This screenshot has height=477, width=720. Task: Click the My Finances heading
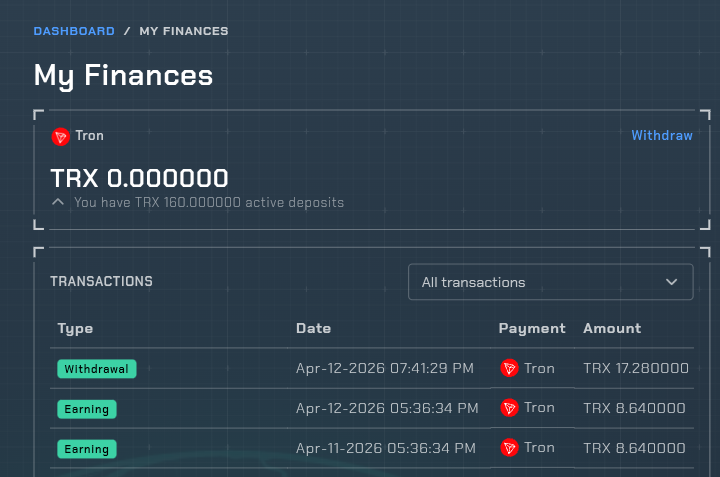click(x=123, y=76)
